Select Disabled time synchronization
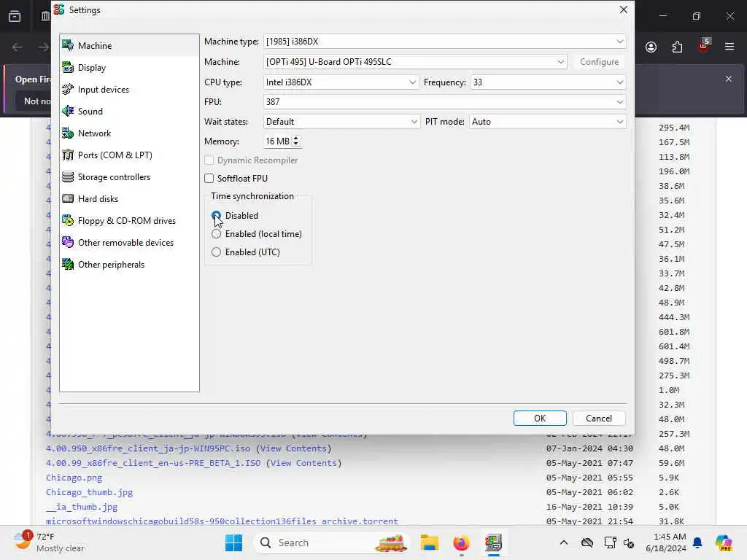Screen dimensions: 747x560 click(x=216, y=216)
